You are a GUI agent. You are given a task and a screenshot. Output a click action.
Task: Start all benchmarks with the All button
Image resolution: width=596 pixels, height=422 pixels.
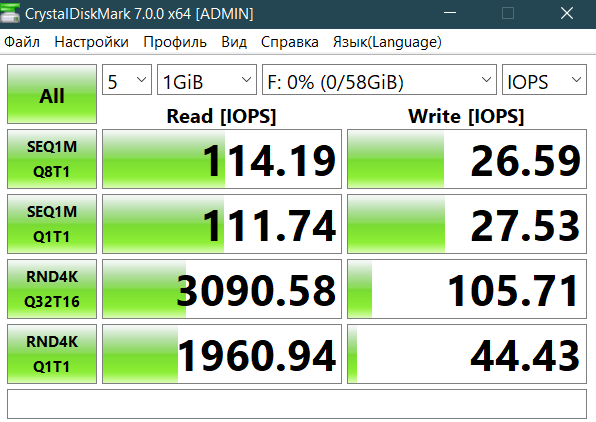(x=52, y=94)
